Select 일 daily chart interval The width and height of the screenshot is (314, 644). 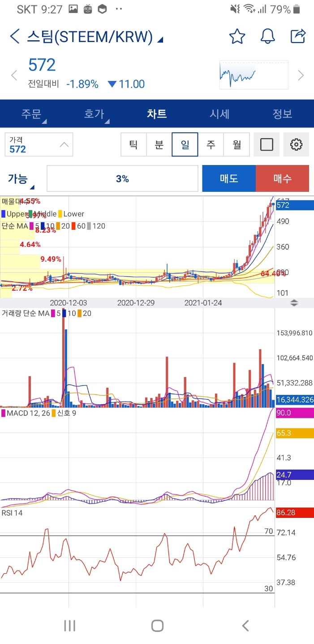(185, 144)
